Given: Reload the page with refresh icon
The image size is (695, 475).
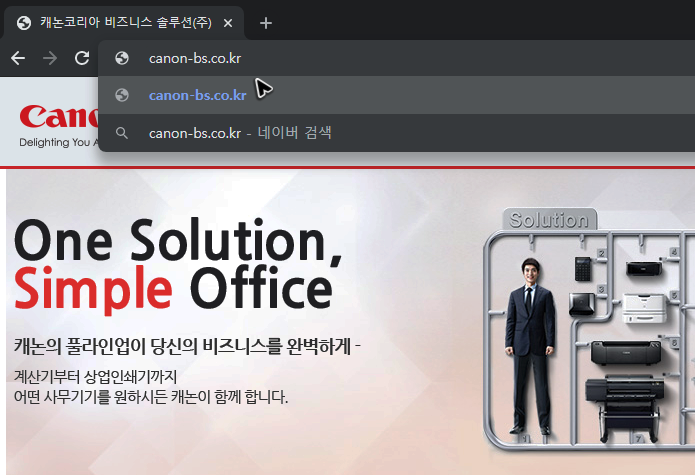Looking at the screenshot, I should (x=82, y=58).
